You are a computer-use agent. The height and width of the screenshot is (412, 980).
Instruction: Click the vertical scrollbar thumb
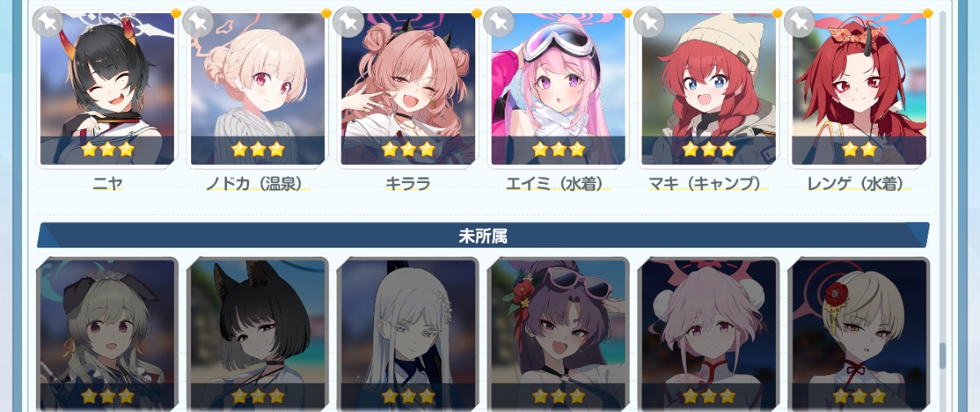(x=943, y=356)
